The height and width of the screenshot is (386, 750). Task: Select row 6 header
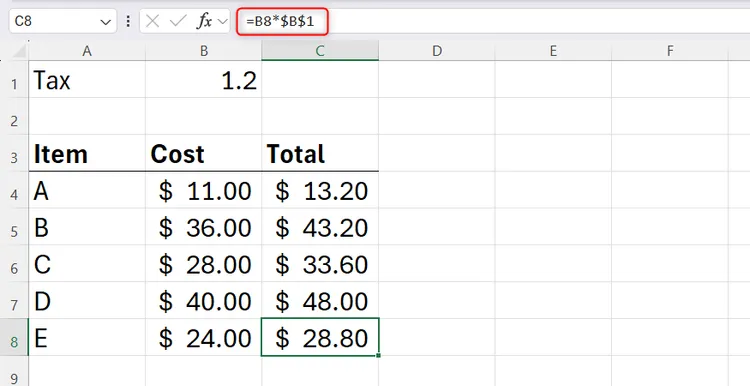pos(14,264)
